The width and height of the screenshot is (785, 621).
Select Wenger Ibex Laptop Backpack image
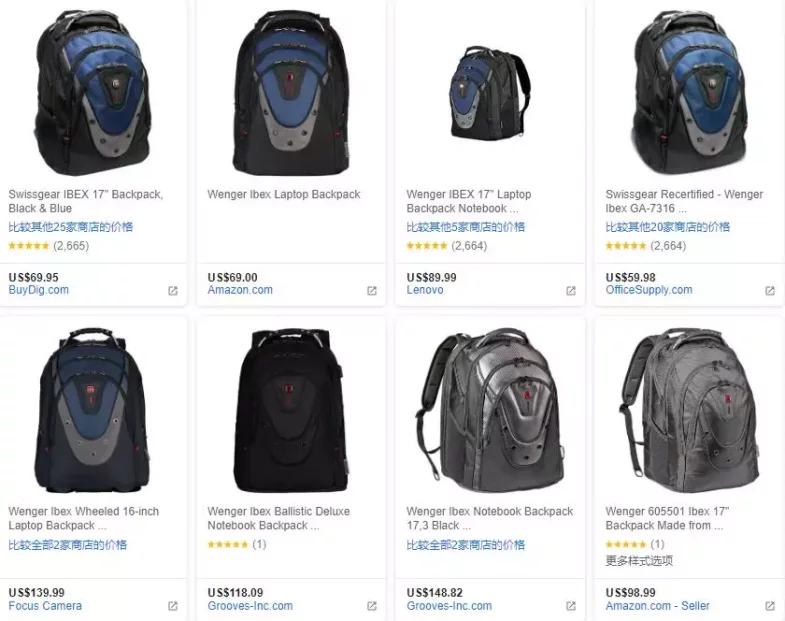click(292, 94)
